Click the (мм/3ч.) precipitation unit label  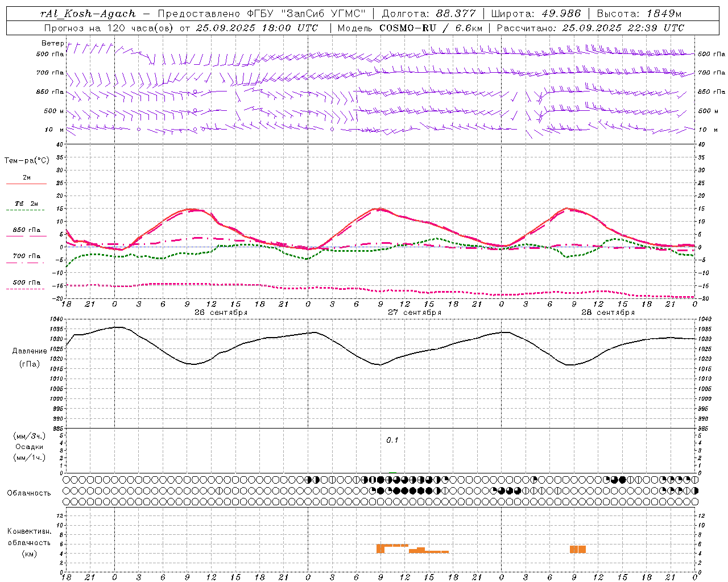tap(30, 436)
